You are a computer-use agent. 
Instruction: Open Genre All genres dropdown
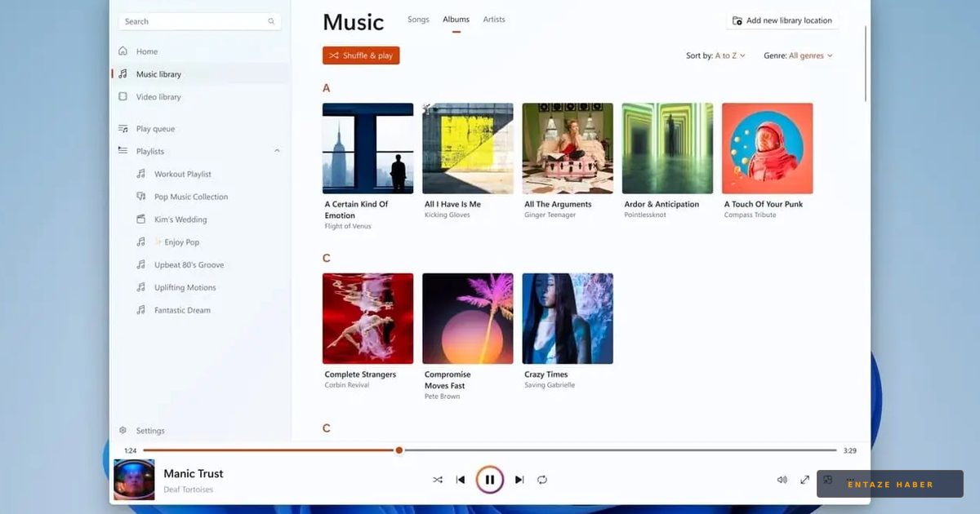tap(798, 55)
